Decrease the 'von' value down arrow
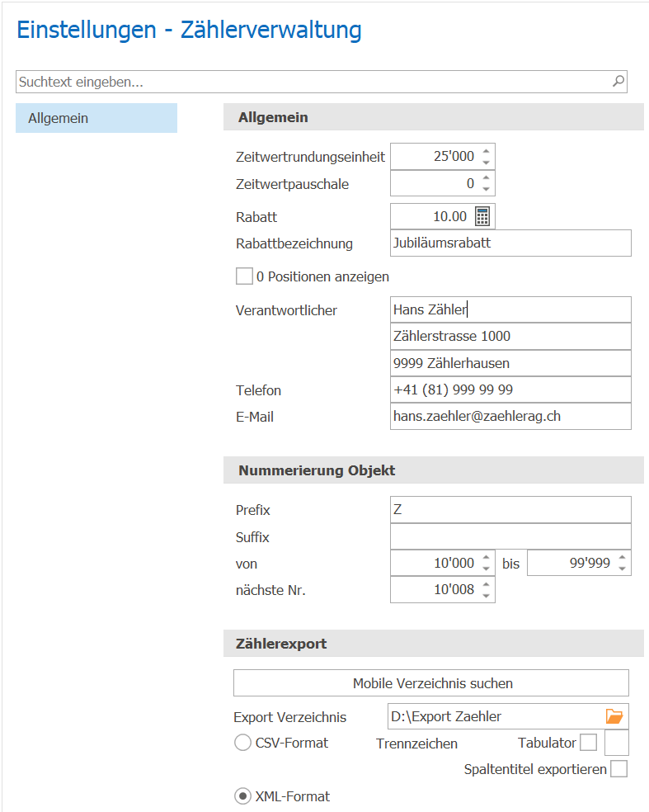This screenshot has height=812, width=649. [486, 569]
